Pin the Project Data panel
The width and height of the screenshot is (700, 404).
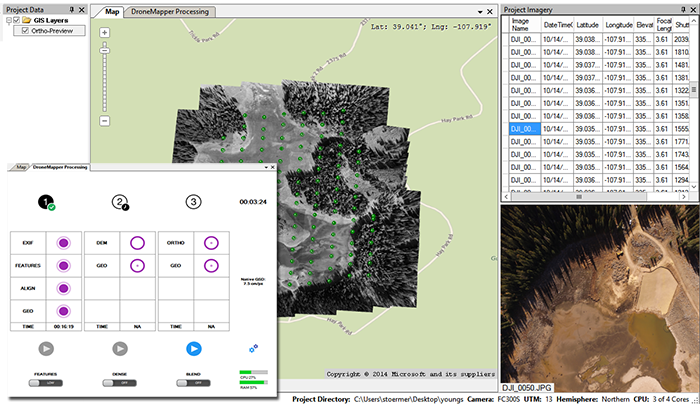coord(72,9)
